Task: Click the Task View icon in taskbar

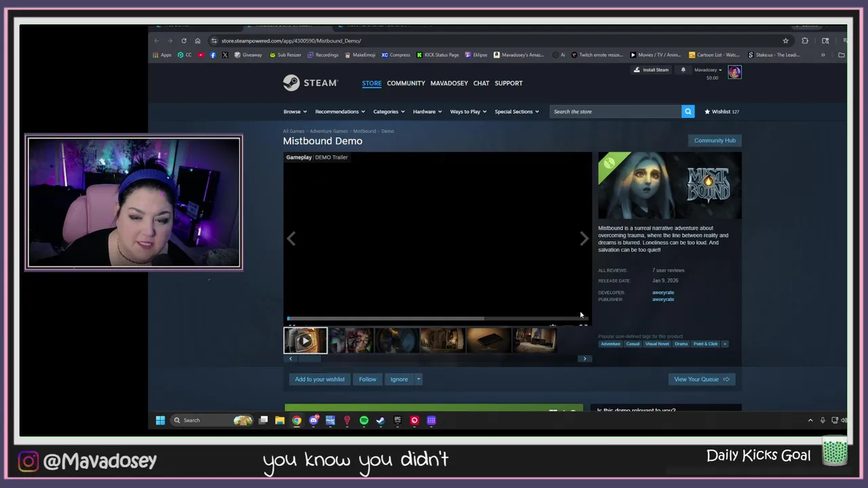Action: pyautogui.click(x=263, y=420)
